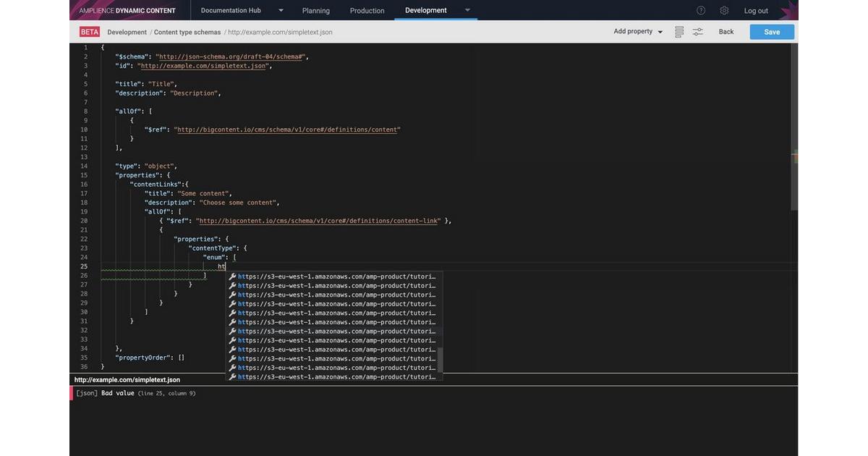Click the list layout icon beside Add property
This screenshot has width=868, height=456.
click(x=679, y=32)
